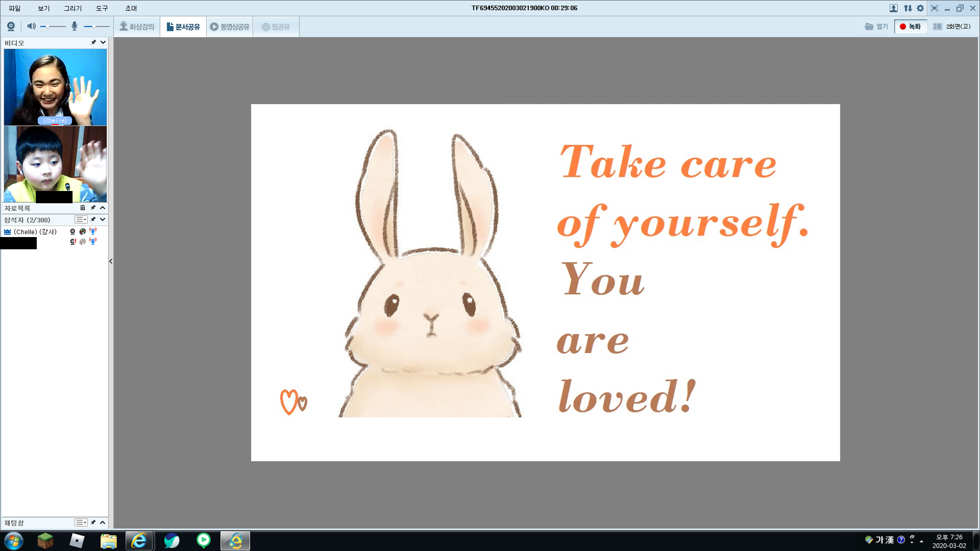Click the network transfer arrows icon
The height and width of the screenshot is (551, 980).
tap(907, 8)
